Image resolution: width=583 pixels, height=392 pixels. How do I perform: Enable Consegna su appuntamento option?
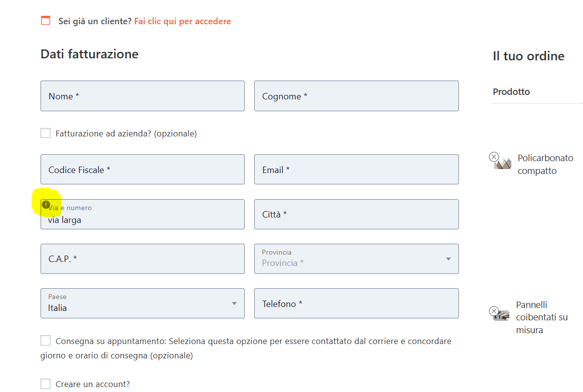pos(45,341)
